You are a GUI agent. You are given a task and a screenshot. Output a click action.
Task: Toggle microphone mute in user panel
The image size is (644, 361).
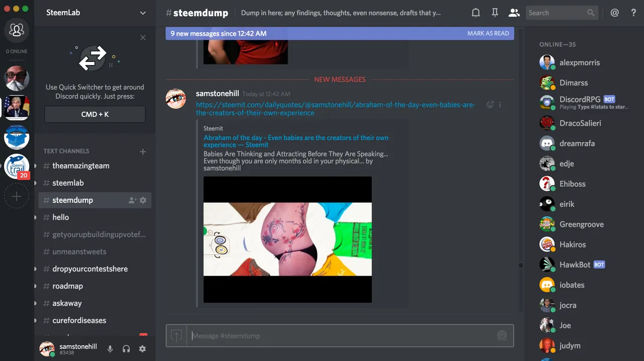coord(110,349)
